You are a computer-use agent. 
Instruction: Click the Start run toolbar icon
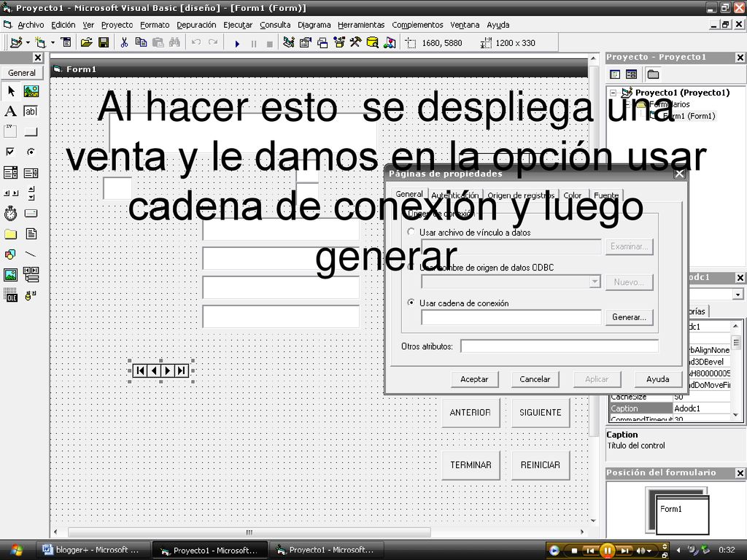[x=237, y=43]
